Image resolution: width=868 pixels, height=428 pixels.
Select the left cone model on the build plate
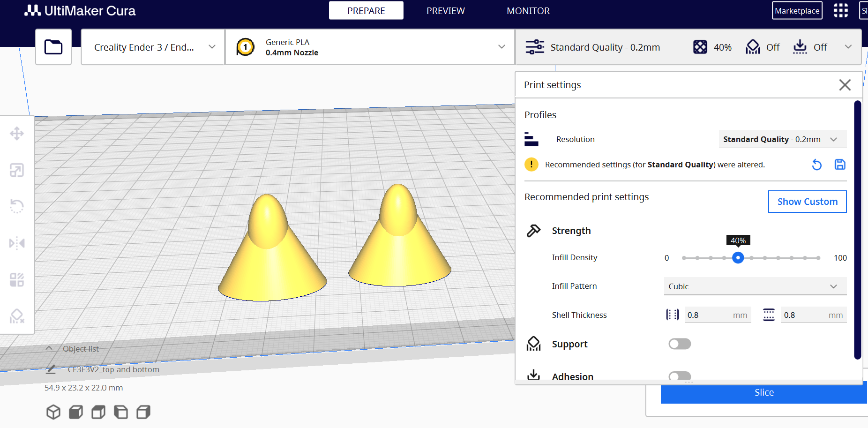tap(272, 253)
